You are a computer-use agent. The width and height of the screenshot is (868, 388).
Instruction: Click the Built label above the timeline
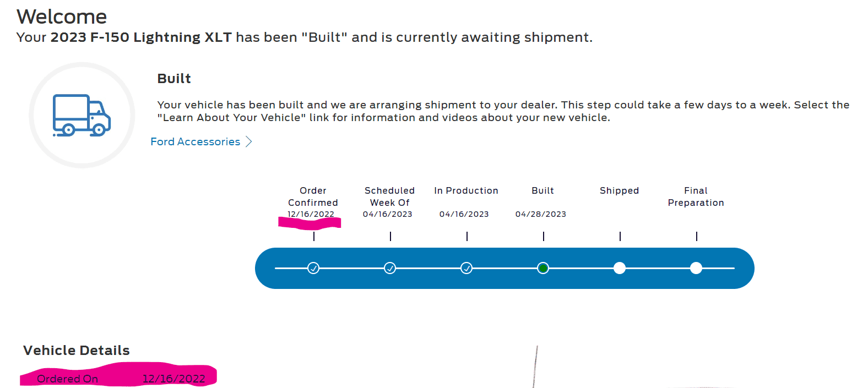542,190
